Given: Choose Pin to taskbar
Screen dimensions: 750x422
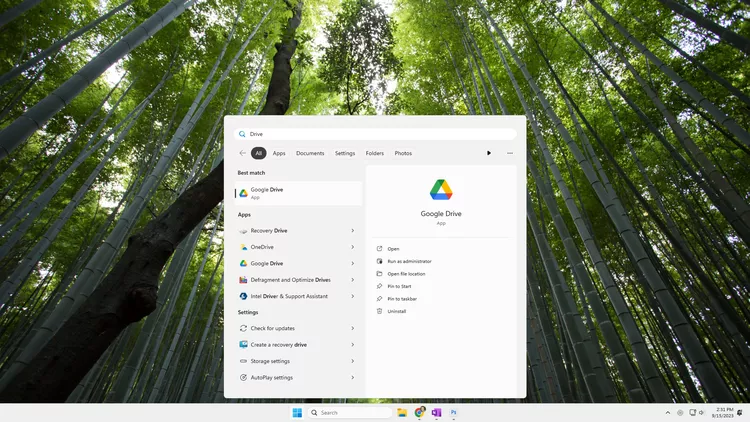Looking at the screenshot, I should click(402, 299).
